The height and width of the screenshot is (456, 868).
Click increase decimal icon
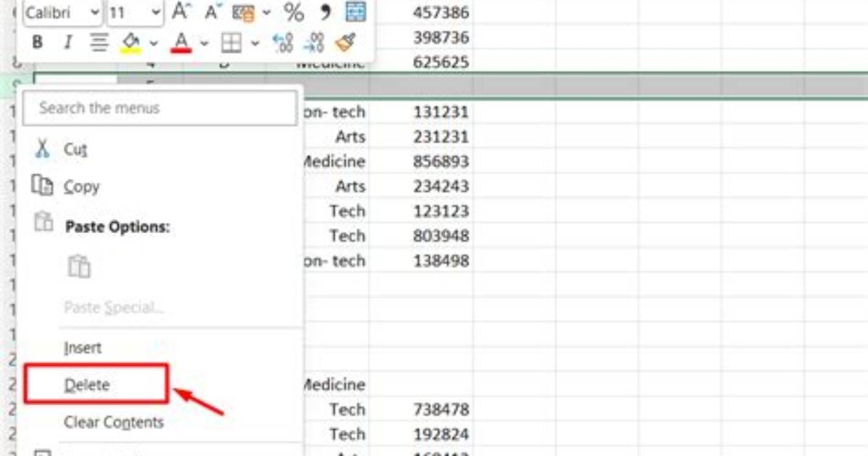click(x=283, y=43)
